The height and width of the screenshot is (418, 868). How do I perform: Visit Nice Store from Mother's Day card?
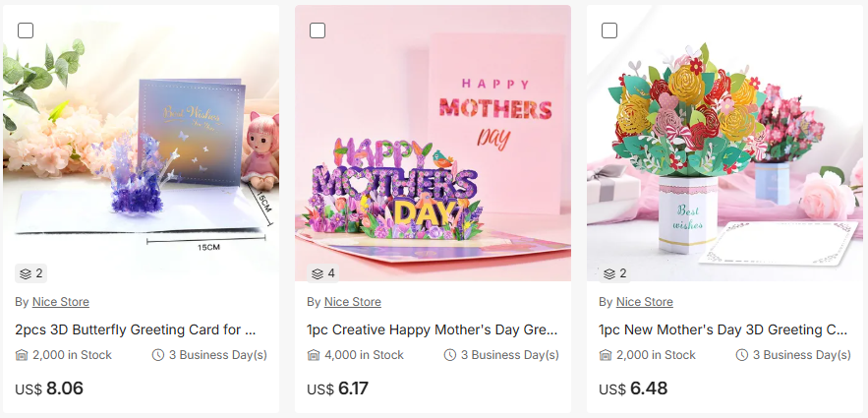click(x=353, y=302)
